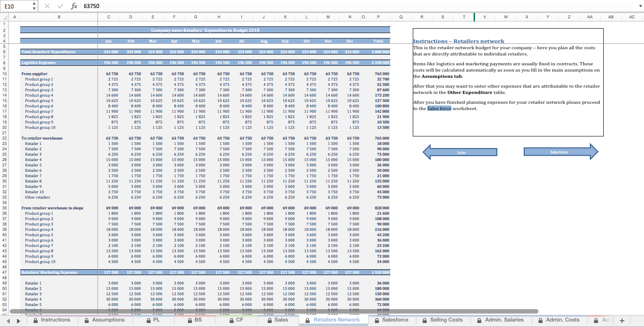
Task: Click the Name Box stepper arrows
Action: point(34,6)
